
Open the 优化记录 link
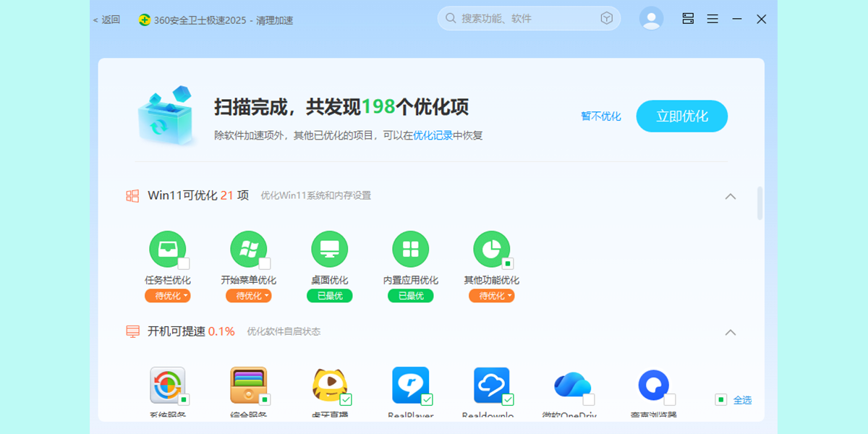(433, 135)
